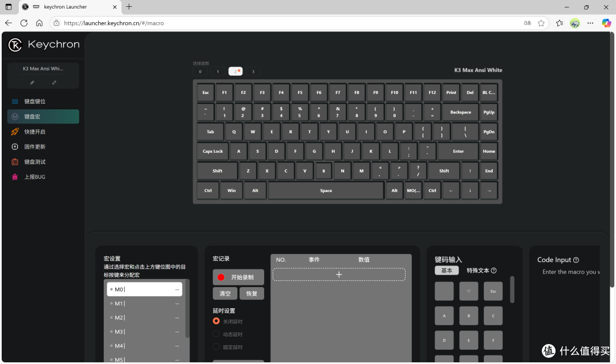616x364 pixels.
Task: View site information lock icon
Action: pyautogui.click(x=56, y=23)
